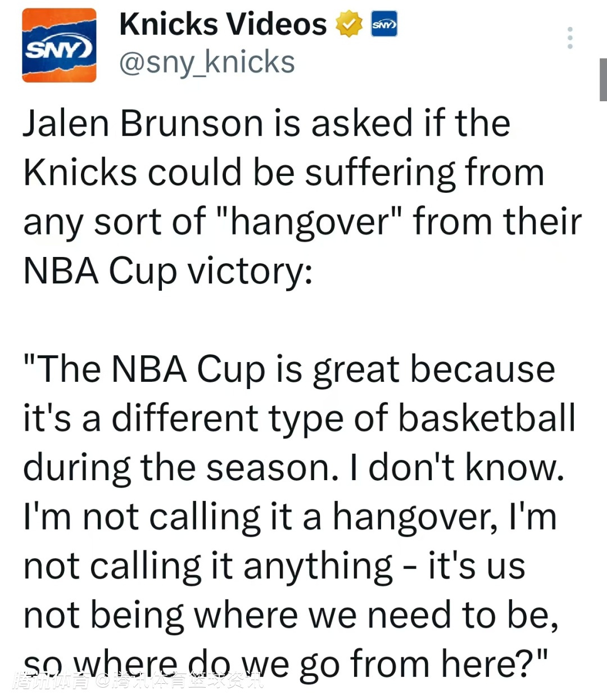Viewport: 607px width, 700px height.
Task: Open the three-dot more options menu
Action: click(570, 38)
